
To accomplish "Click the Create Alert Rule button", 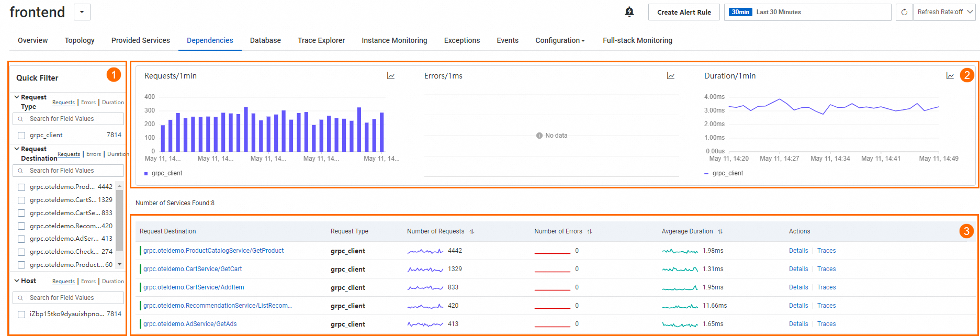I will (684, 12).
